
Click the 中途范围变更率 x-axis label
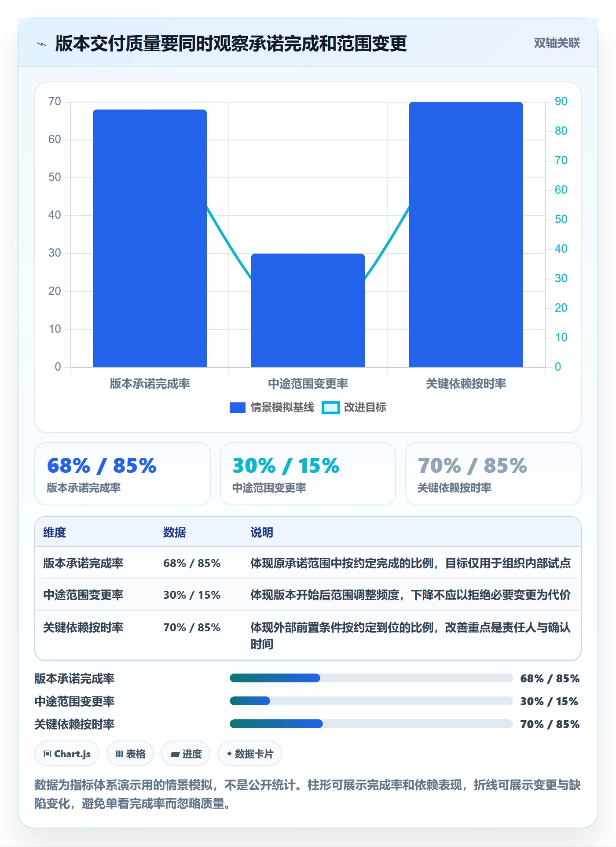(308, 383)
